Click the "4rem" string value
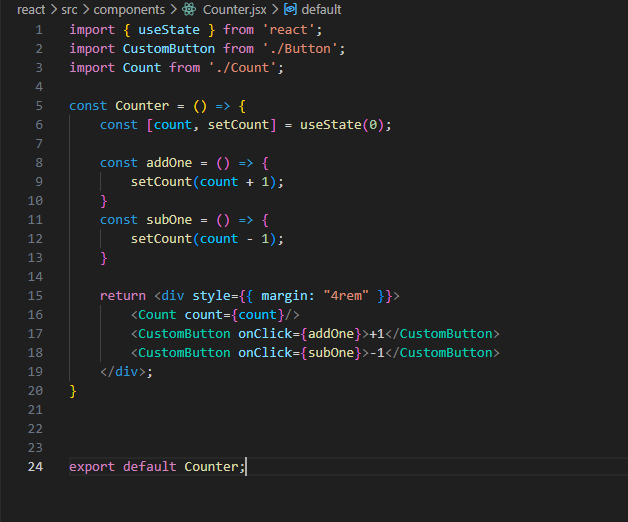Viewport: 628px width, 522px height. [346, 296]
